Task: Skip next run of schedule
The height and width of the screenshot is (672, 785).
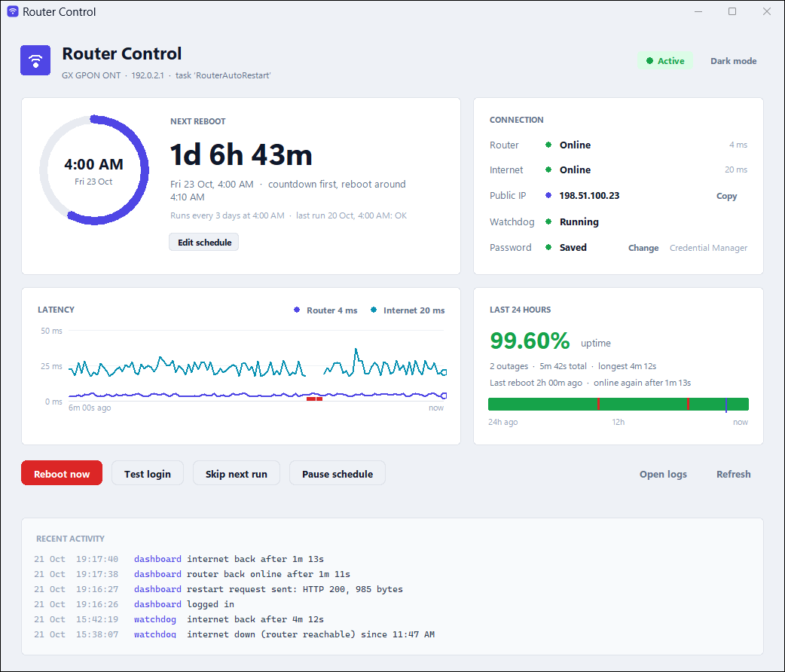Action: [x=237, y=474]
